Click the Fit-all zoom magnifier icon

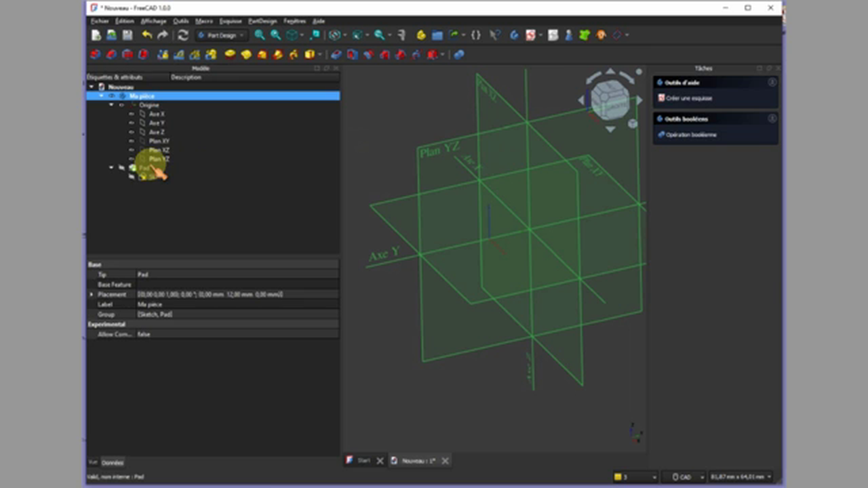(x=259, y=35)
